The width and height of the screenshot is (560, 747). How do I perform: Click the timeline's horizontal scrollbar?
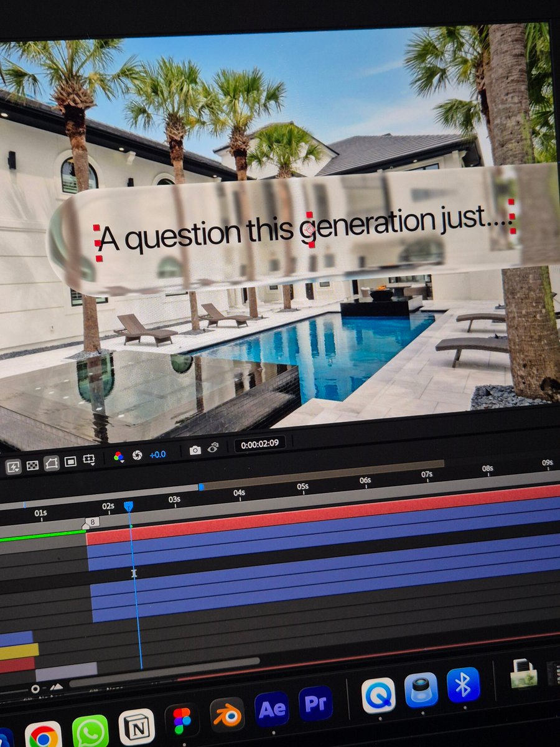[x=164, y=672]
